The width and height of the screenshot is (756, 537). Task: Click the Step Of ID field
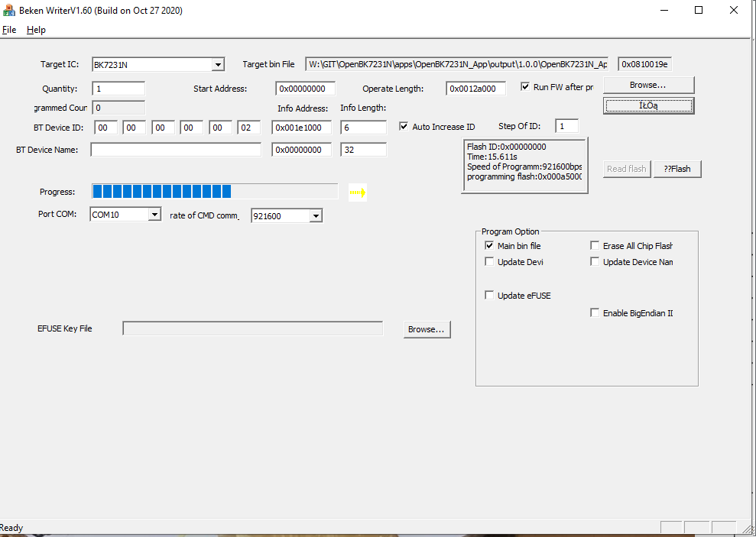coord(566,126)
